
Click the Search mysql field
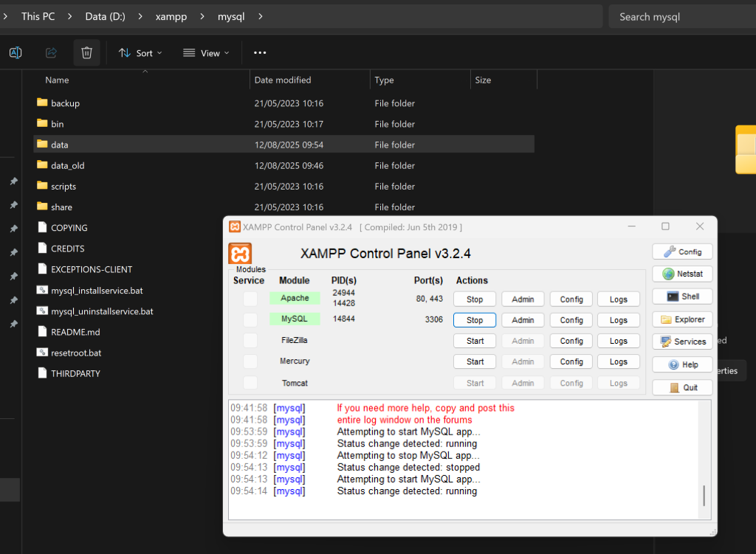point(681,17)
